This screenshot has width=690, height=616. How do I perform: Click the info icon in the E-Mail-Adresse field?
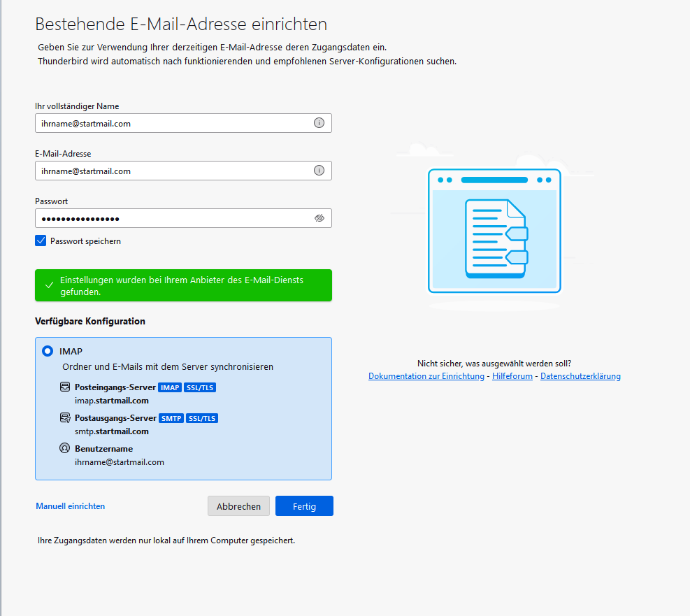point(319,171)
